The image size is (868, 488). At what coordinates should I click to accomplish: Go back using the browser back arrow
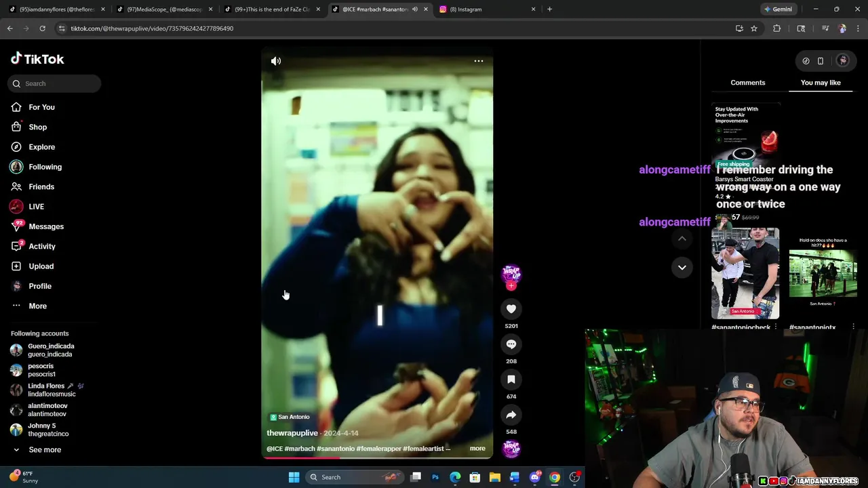(x=9, y=28)
